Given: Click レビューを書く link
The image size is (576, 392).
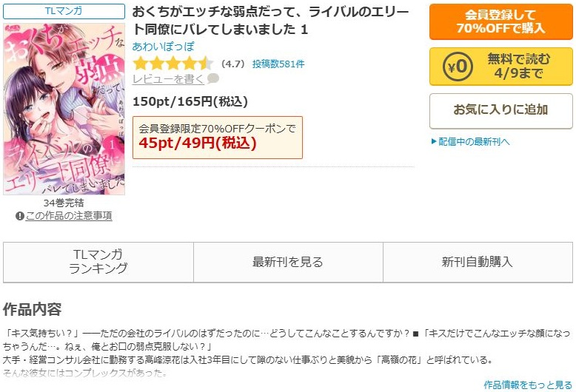Looking at the screenshot, I should [168, 79].
